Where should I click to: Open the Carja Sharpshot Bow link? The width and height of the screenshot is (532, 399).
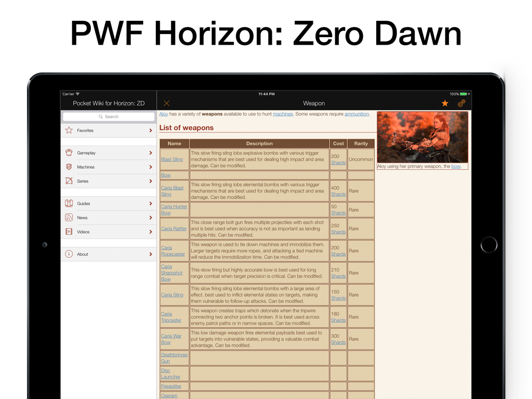coord(171,273)
